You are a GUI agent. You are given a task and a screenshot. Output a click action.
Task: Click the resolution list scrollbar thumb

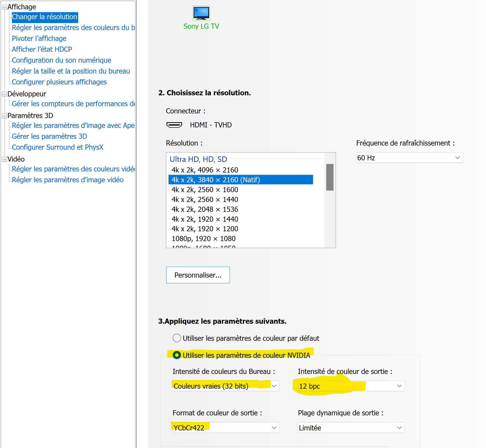point(330,177)
